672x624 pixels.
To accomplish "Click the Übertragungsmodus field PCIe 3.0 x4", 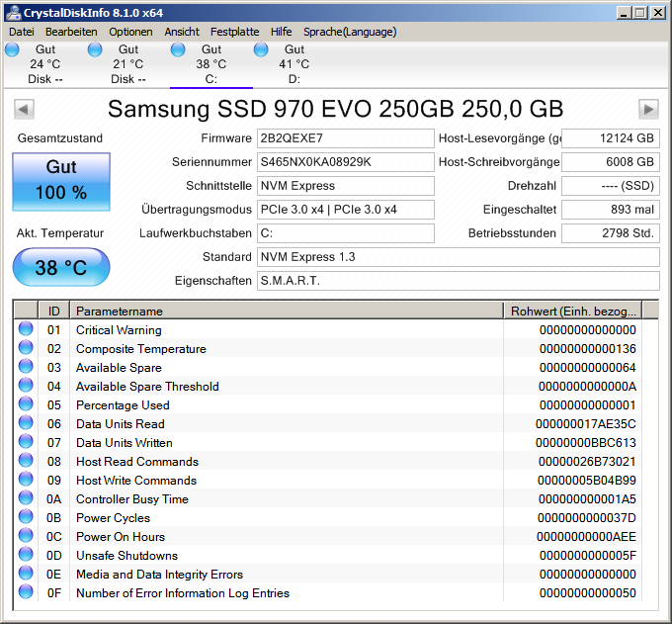I will 346,210.
